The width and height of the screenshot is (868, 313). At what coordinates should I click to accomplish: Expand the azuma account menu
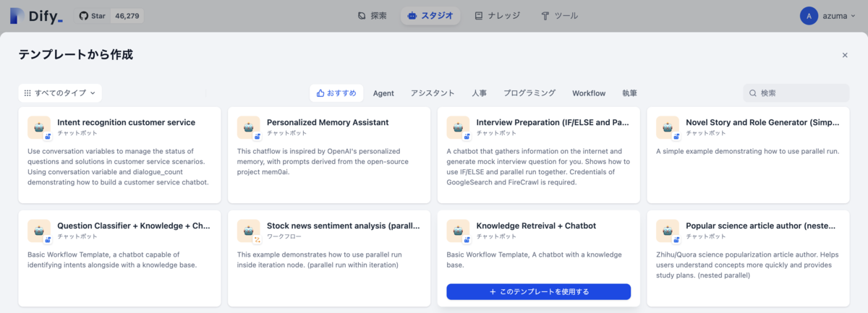click(x=829, y=15)
